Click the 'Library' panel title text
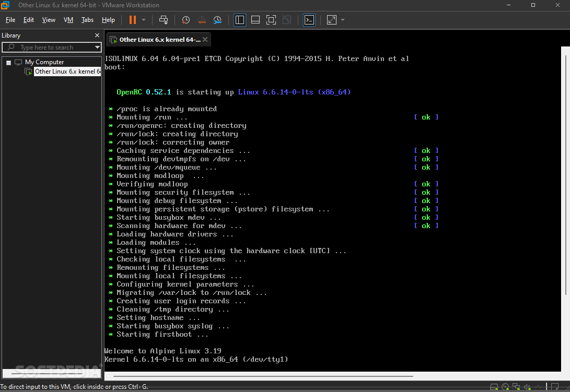 [x=11, y=35]
